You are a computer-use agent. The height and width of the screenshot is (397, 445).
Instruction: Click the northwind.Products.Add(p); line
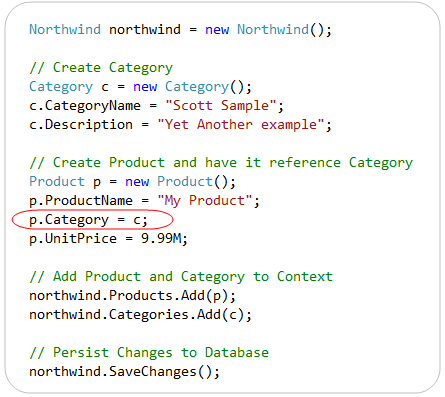[x=132, y=296]
